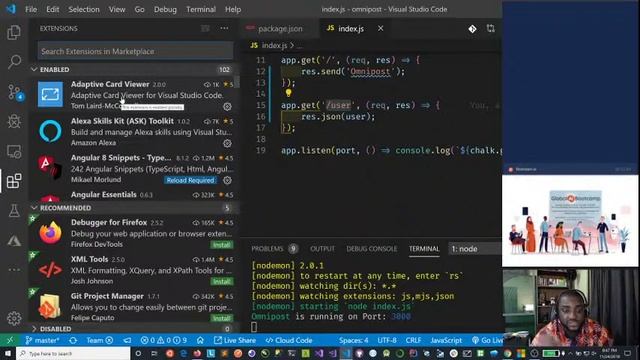Open Task View on taskbar
Viewport: 640px width, 360px height.
tap(154, 353)
